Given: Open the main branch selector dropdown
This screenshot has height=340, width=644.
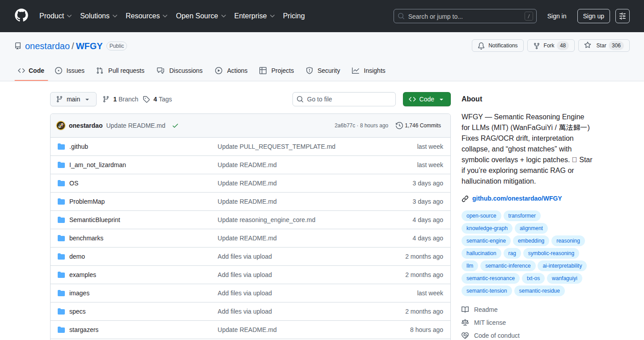Looking at the screenshot, I should [x=73, y=99].
